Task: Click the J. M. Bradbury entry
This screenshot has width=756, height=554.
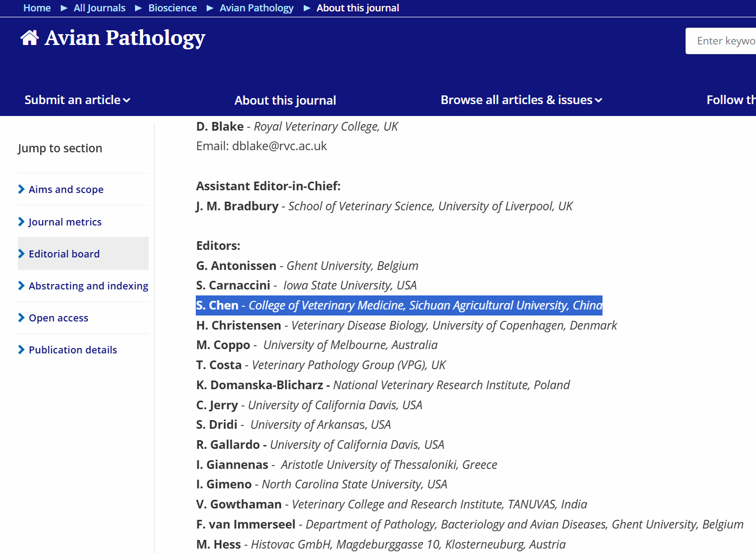Action: coord(385,206)
